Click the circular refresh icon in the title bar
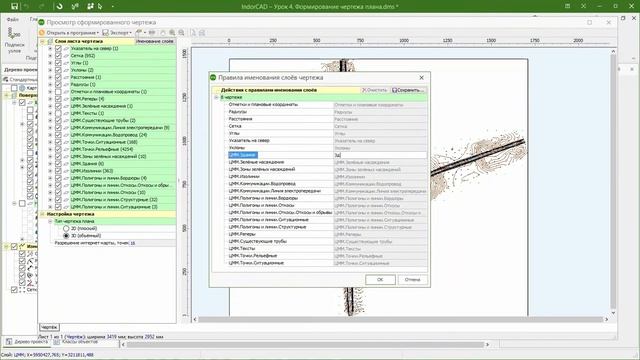This screenshot has width=640, height=360. (x=60, y=6)
